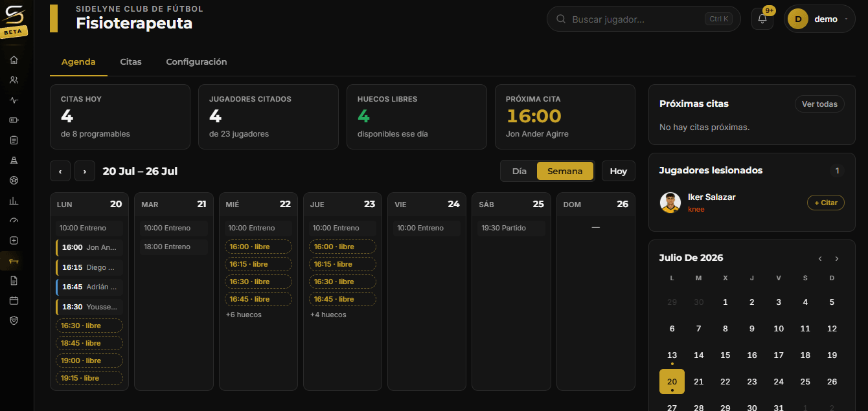Image resolution: width=868 pixels, height=411 pixels.
Task: Open the home icon in the sidebar
Action: point(14,60)
